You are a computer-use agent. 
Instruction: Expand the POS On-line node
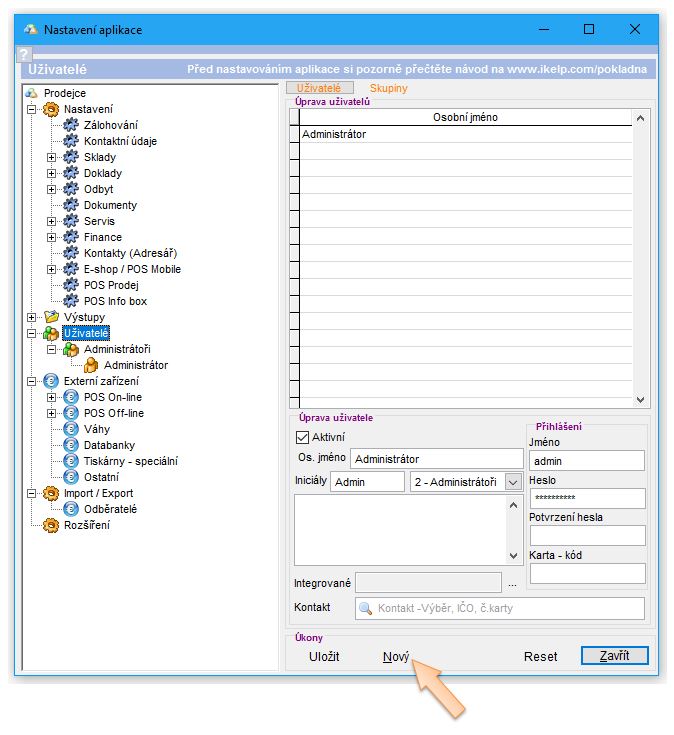click(x=52, y=397)
